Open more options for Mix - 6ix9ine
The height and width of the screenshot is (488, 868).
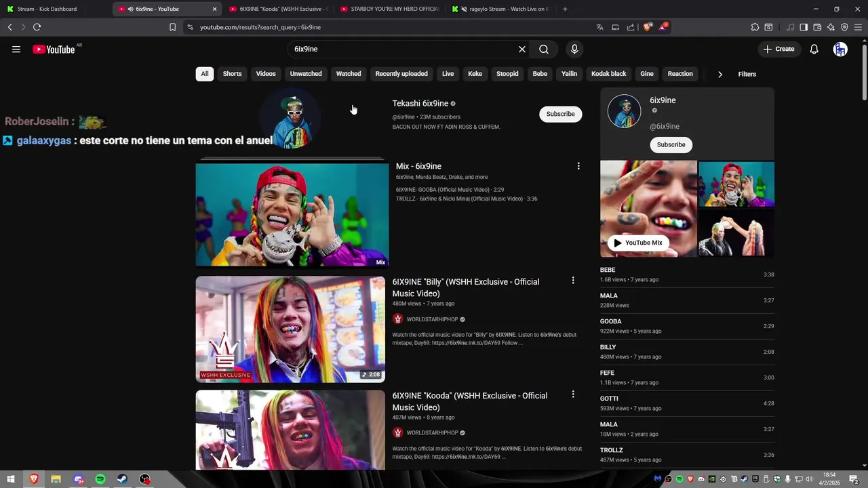[x=578, y=166]
